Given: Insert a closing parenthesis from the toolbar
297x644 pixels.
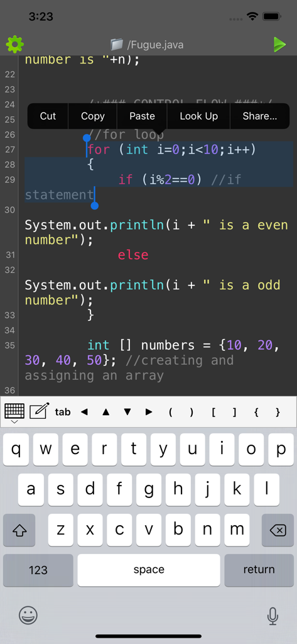Looking at the screenshot, I should tap(192, 412).
